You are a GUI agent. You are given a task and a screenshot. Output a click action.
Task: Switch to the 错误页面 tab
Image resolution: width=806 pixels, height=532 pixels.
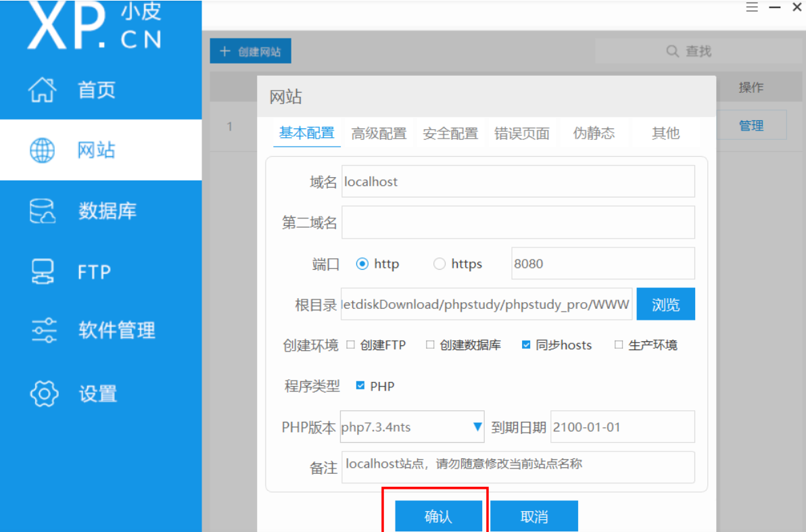point(522,134)
